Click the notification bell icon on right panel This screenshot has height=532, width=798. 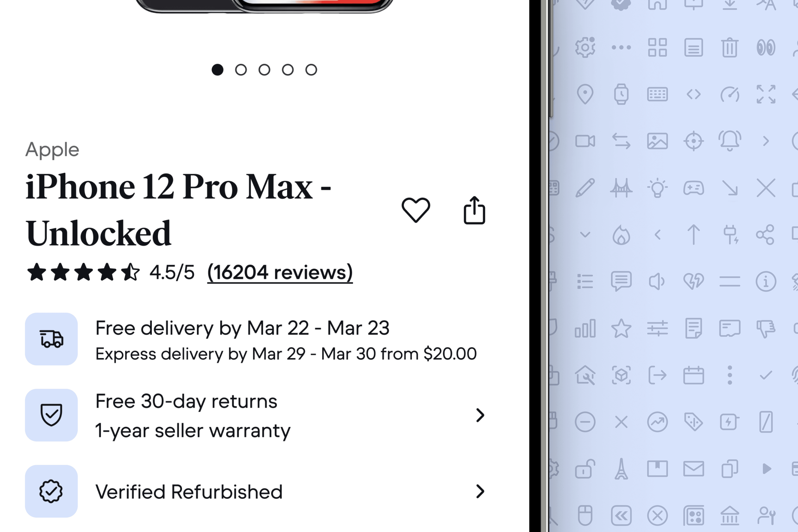click(729, 141)
